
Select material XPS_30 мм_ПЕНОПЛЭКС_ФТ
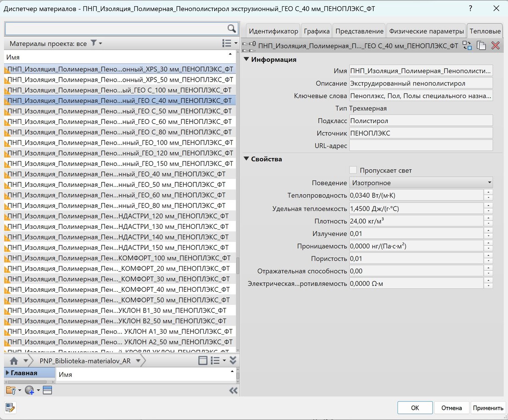pyautogui.click(x=120, y=69)
